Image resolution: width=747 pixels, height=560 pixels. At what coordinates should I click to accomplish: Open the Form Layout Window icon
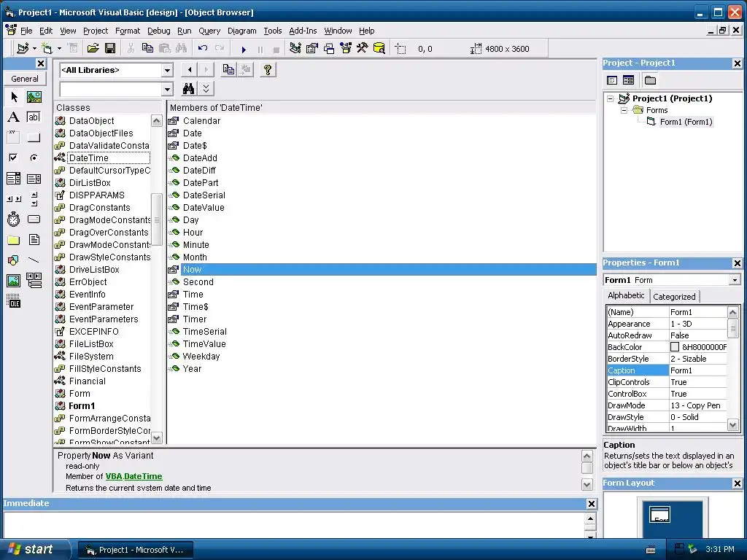[x=329, y=48]
